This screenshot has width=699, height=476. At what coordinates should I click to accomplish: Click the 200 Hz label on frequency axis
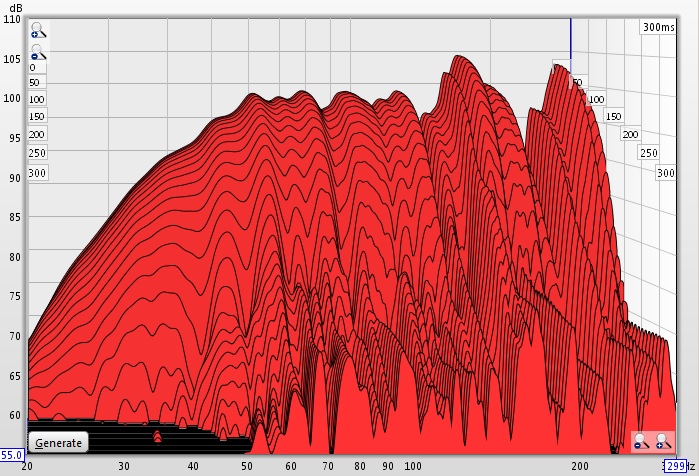(580, 467)
